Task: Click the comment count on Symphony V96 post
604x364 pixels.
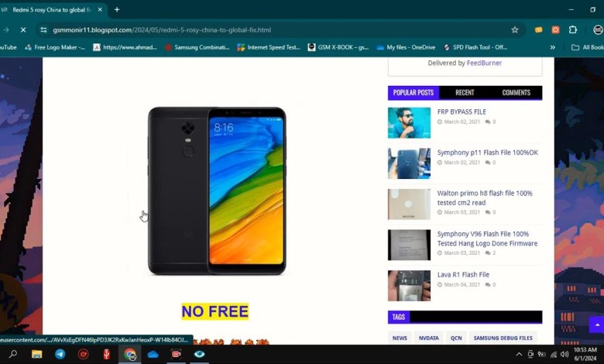Action: pyautogui.click(x=490, y=253)
